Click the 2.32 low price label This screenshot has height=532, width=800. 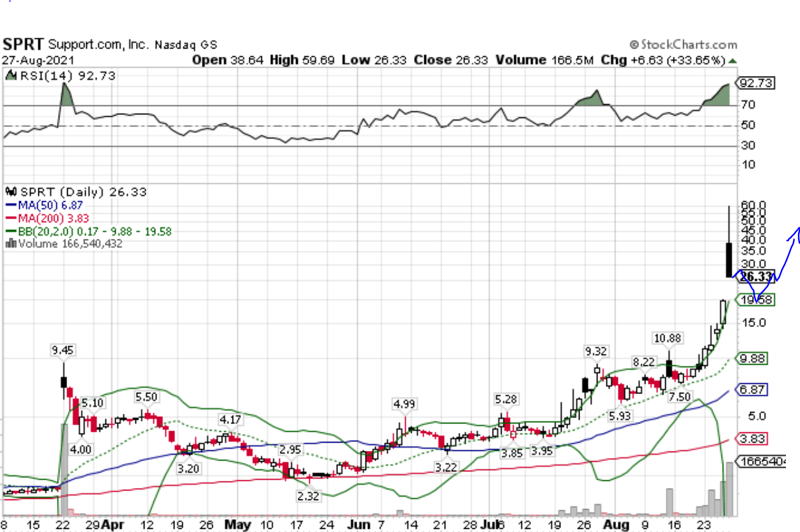click(x=309, y=496)
